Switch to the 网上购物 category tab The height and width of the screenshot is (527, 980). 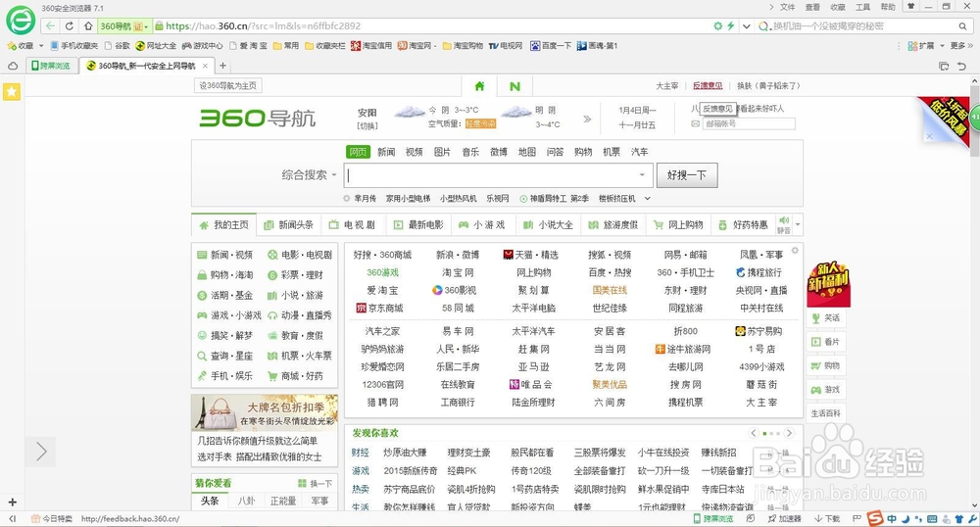click(x=679, y=224)
